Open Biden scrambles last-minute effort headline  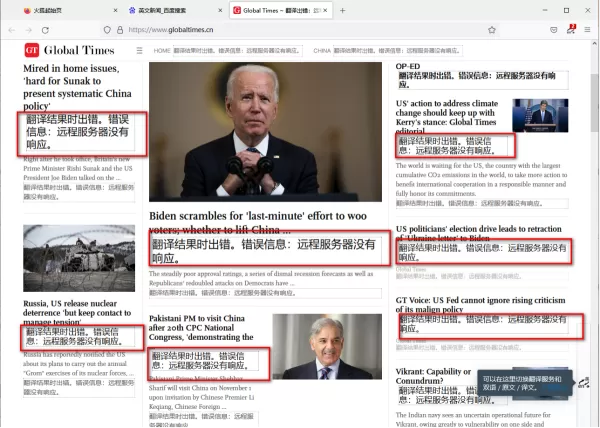[x=258, y=222]
